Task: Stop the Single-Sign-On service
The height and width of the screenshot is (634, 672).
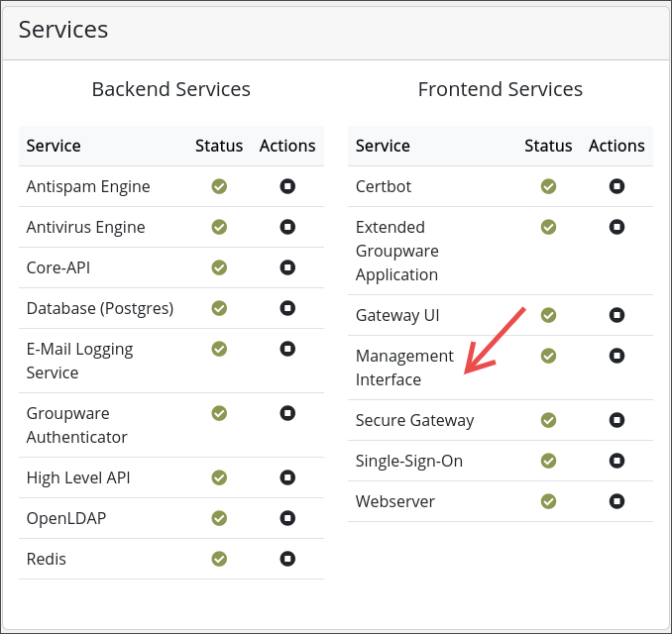Action: click(x=616, y=461)
